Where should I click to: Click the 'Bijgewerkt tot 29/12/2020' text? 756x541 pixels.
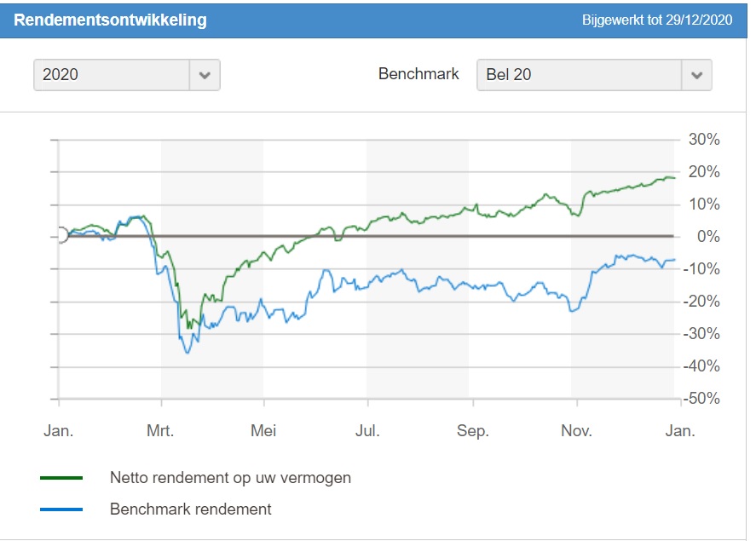pyautogui.click(x=657, y=20)
